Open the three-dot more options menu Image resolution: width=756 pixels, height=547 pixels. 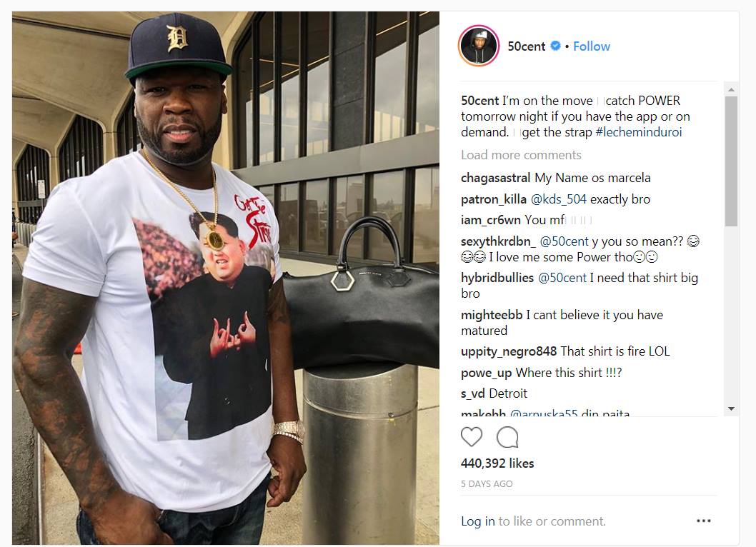[x=703, y=521]
